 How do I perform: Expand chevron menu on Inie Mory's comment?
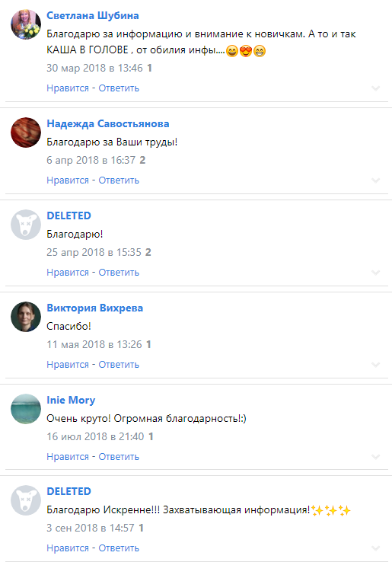375,457
